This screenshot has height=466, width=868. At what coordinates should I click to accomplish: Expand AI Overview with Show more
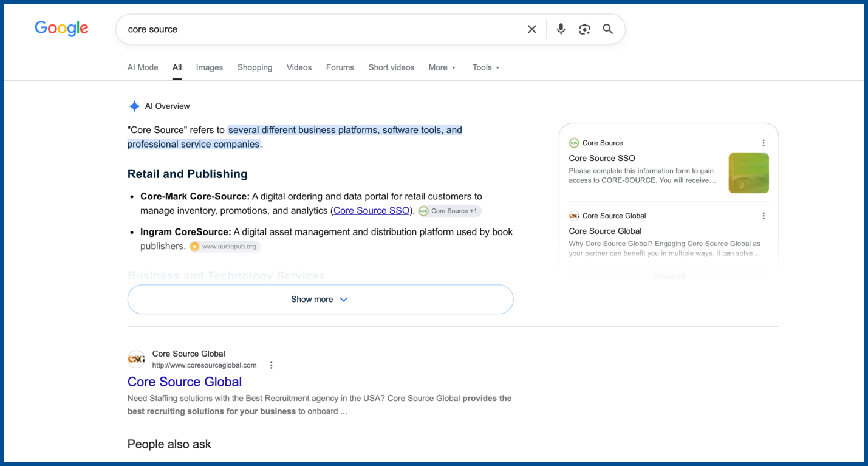320,300
